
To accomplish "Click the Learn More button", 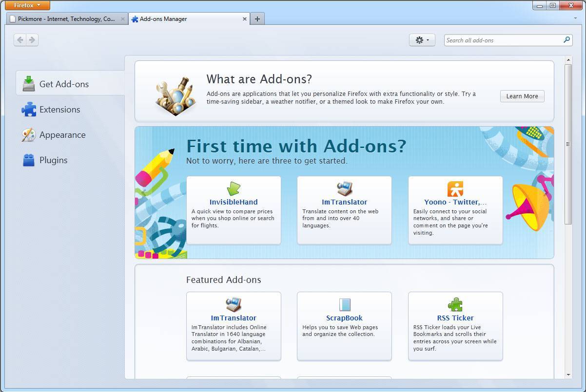I will pos(522,96).
